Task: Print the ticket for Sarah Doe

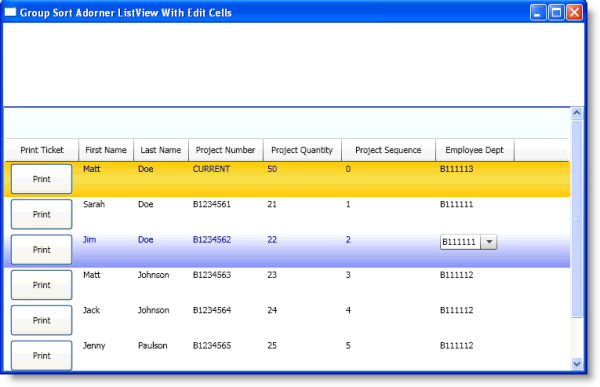Action: [x=41, y=214]
